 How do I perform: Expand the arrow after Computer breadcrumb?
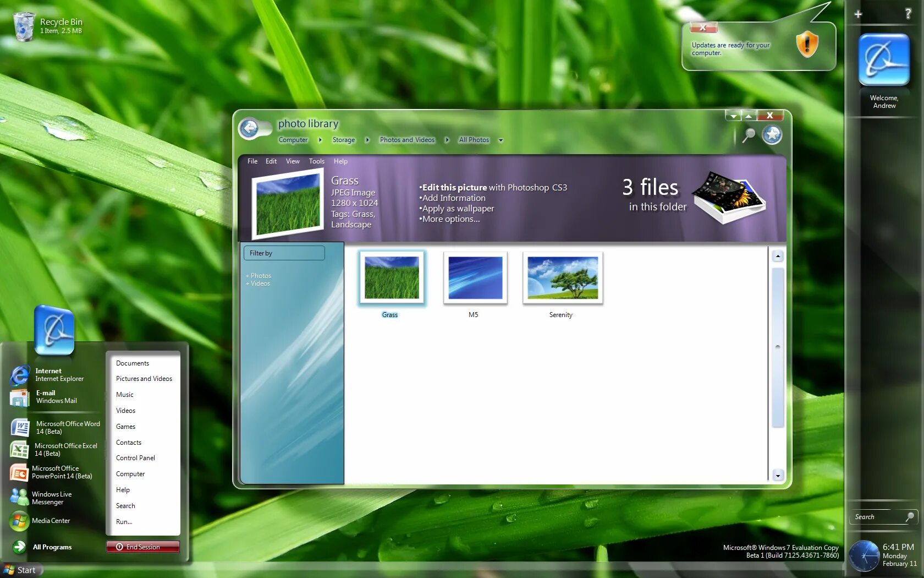coord(320,140)
